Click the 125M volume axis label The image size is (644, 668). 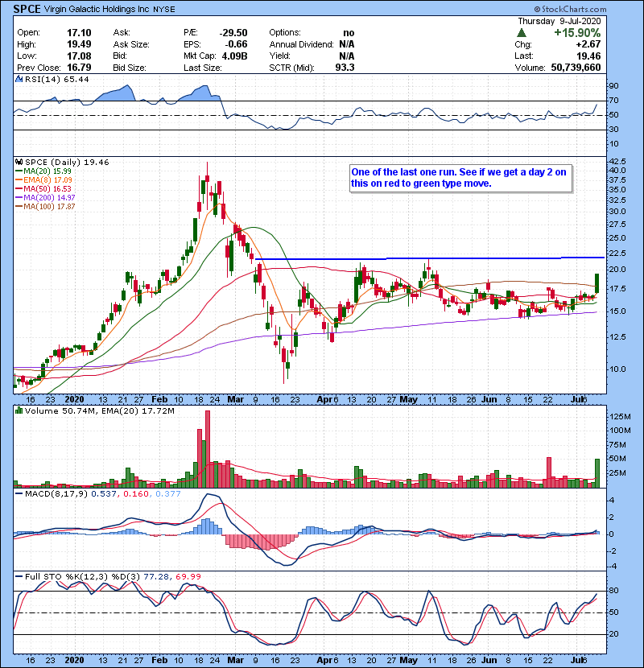pyautogui.click(x=620, y=417)
